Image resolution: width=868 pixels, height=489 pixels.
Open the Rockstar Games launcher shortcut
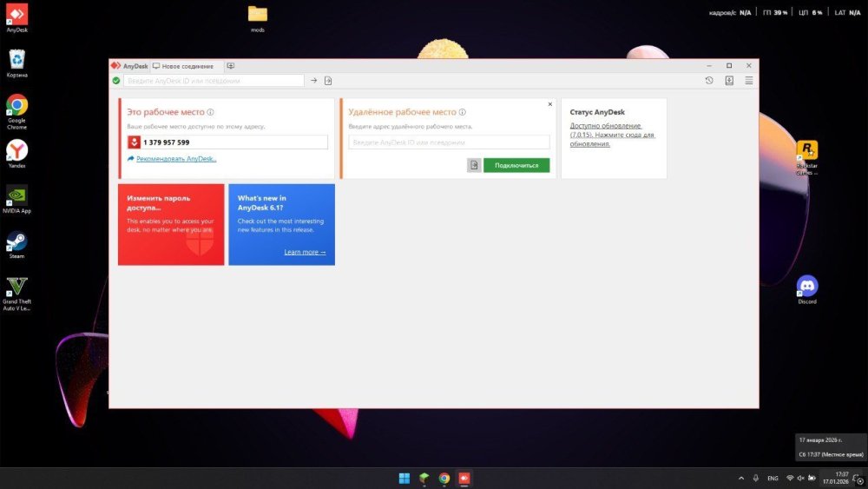pyautogui.click(x=807, y=157)
